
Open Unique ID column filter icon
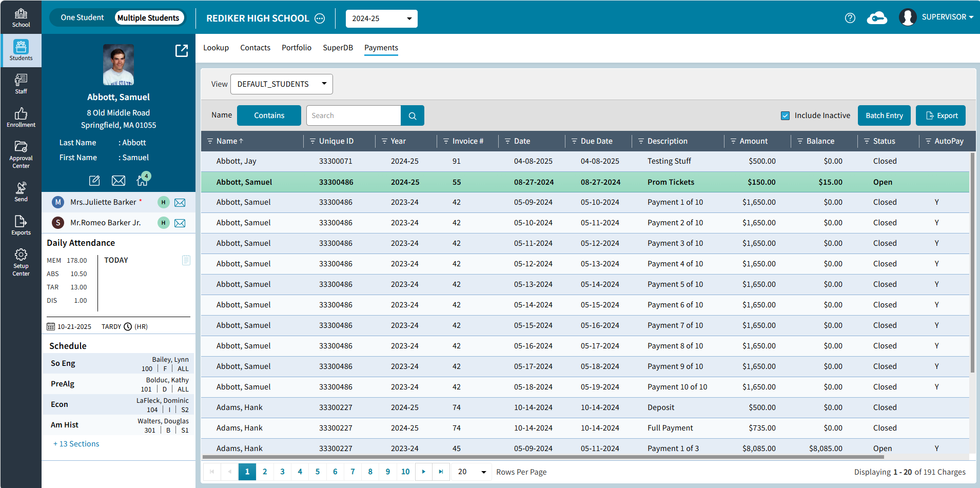click(x=312, y=141)
